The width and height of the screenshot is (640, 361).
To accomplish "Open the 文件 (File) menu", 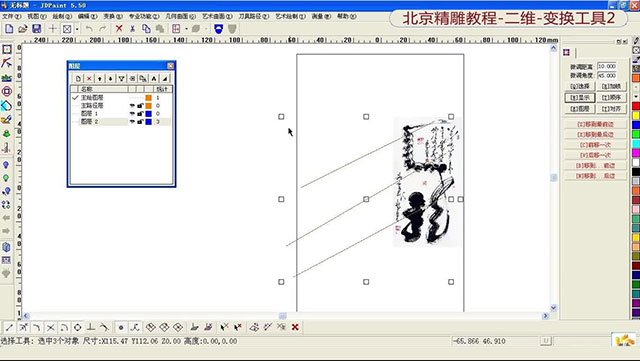I will [11, 16].
